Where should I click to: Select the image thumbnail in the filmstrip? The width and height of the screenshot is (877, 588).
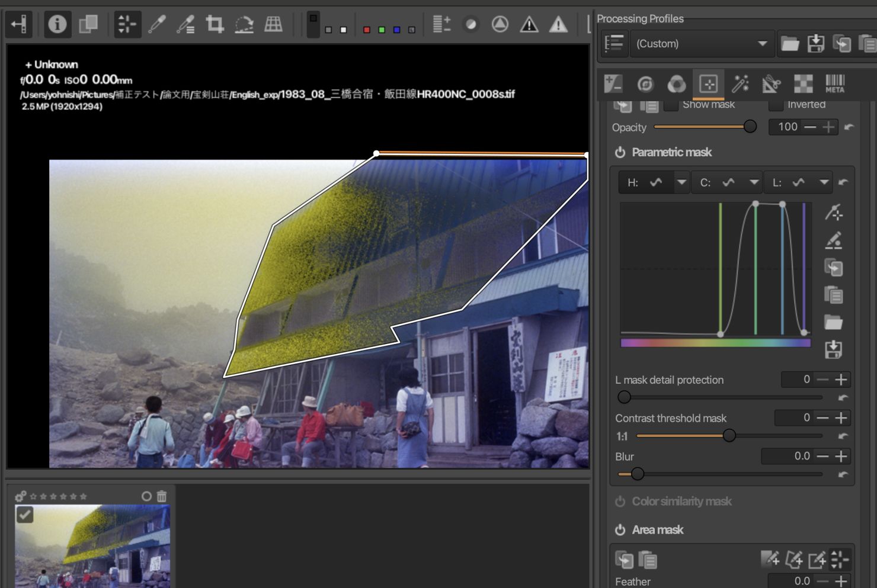[92, 546]
